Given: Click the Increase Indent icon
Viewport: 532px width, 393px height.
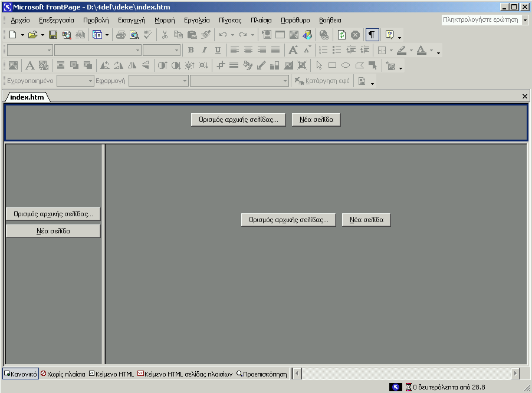Looking at the screenshot, I should pos(364,50).
